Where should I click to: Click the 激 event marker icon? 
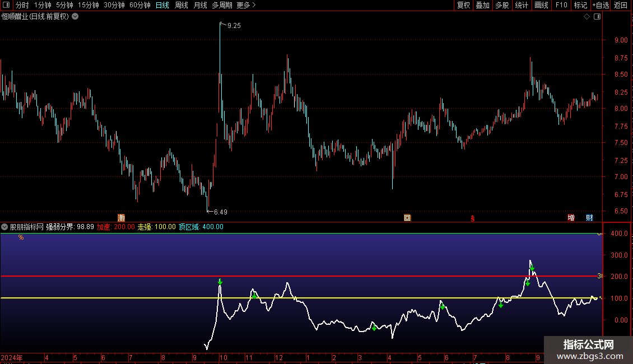tap(121, 218)
